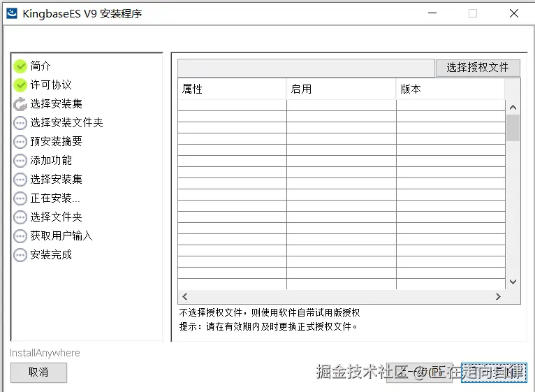This screenshot has height=392, width=535.
Task: Close the KingbaseES installer window
Action: pyautogui.click(x=514, y=13)
